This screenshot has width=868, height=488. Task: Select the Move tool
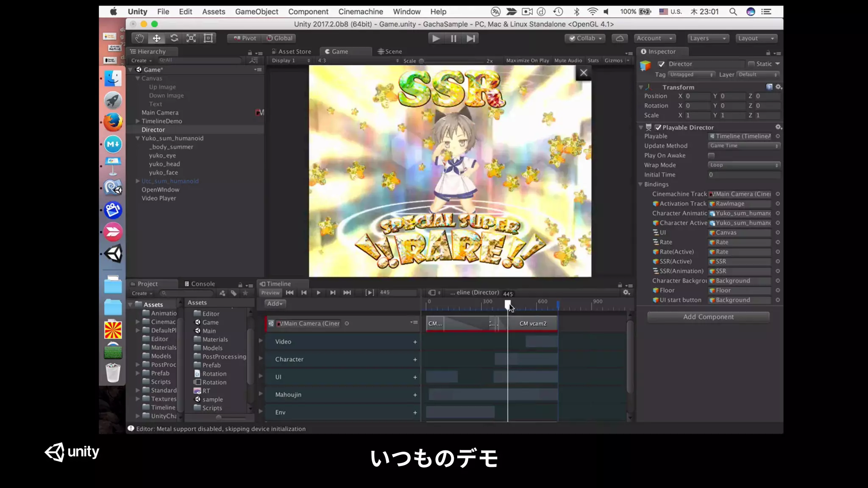157,38
